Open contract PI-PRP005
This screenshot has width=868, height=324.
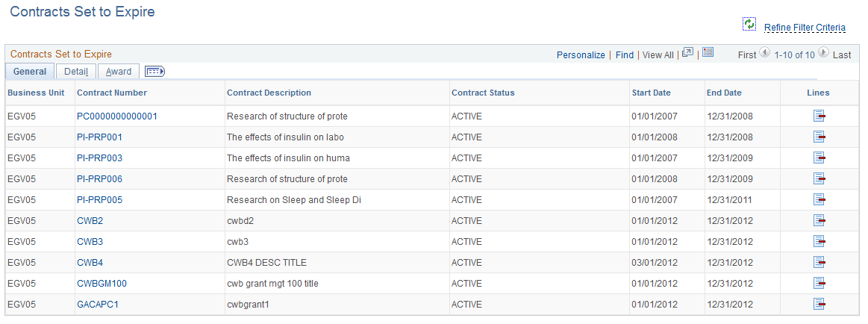click(100, 200)
